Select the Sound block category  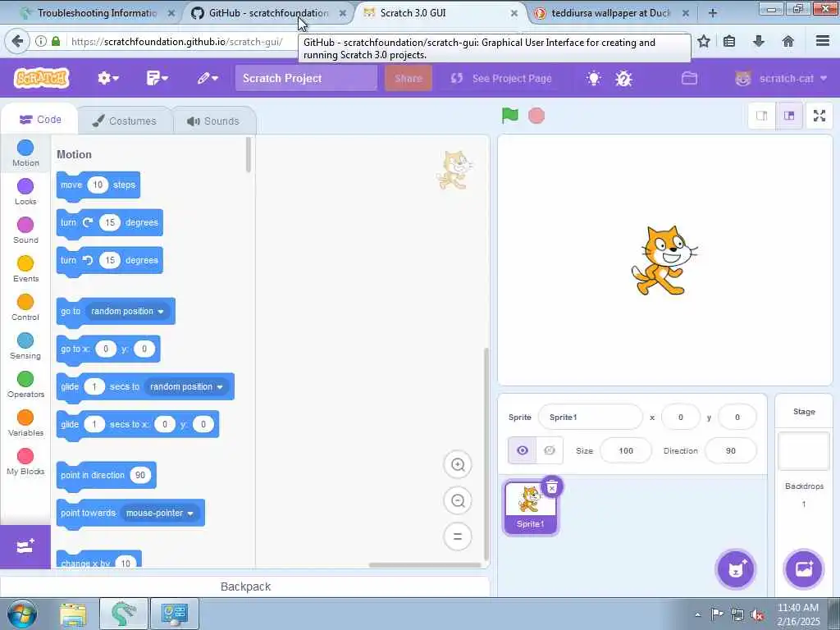coord(25,231)
